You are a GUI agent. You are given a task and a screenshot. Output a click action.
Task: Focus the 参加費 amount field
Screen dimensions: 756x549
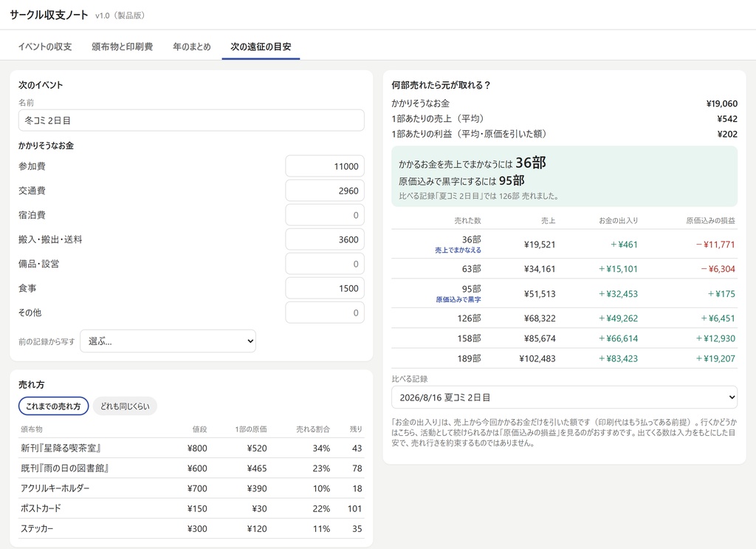pyautogui.click(x=325, y=166)
